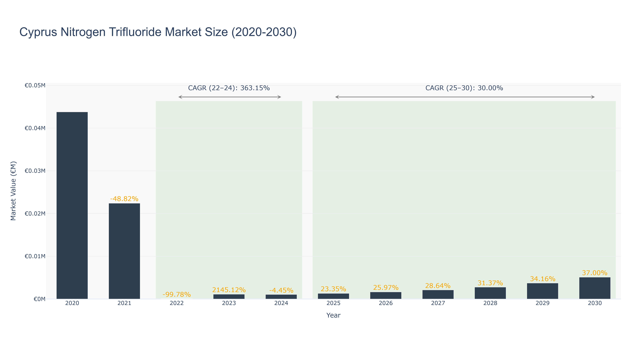The height and width of the screenshot is (345, 644).
Task: Click the 2030 x-axis year label
Action: coord(595,303)
